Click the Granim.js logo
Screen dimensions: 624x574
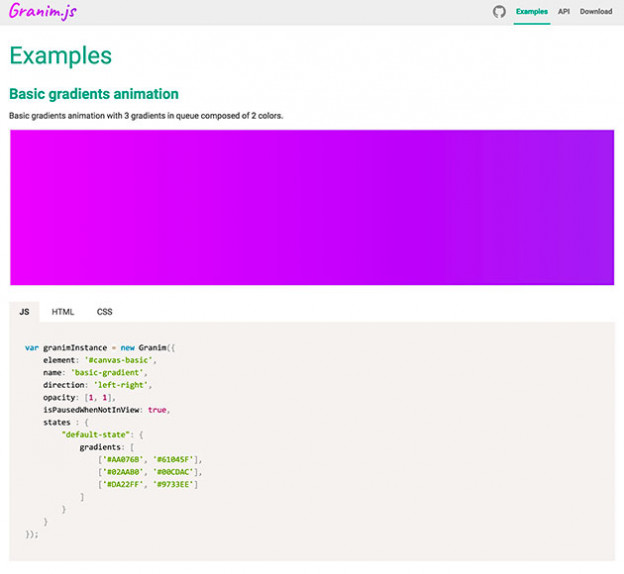tap(42, 12)
